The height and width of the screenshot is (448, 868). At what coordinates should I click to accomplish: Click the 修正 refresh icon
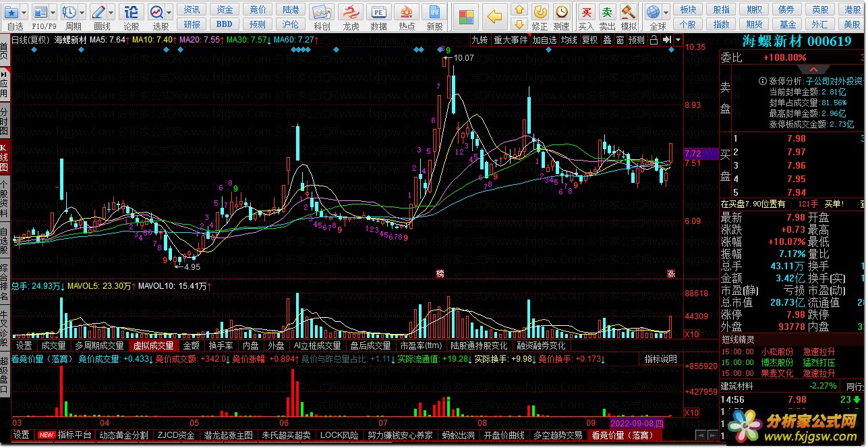pyautogui.click(x=540, y=12)
